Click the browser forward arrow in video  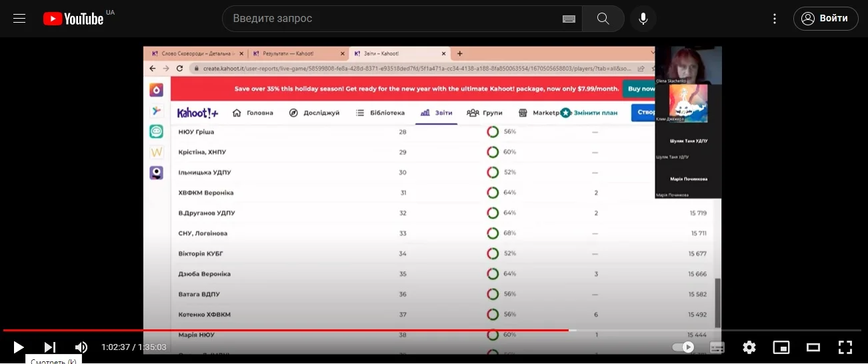[166, 68]
